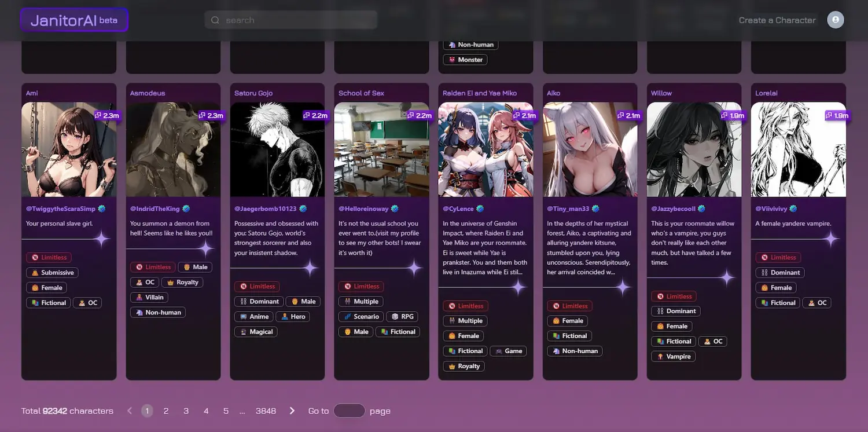
Task: Select the Vampire tag on Willow card
Action: (x=673, y=357)
